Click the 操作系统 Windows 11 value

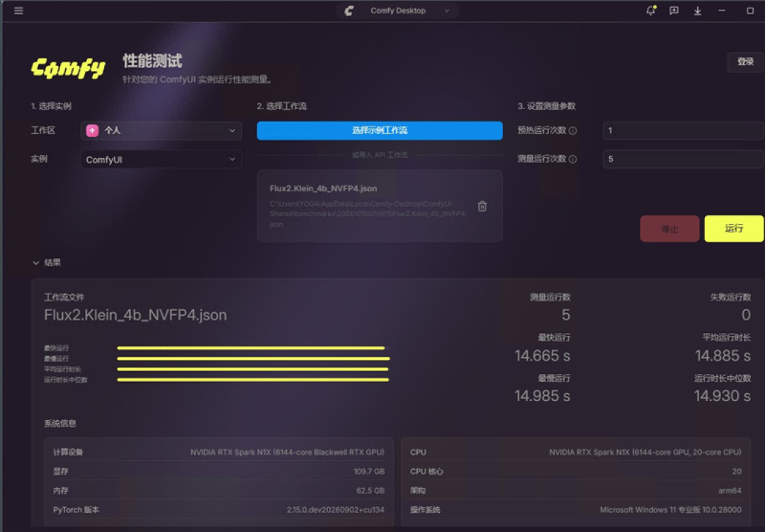(x=670, y=509)
